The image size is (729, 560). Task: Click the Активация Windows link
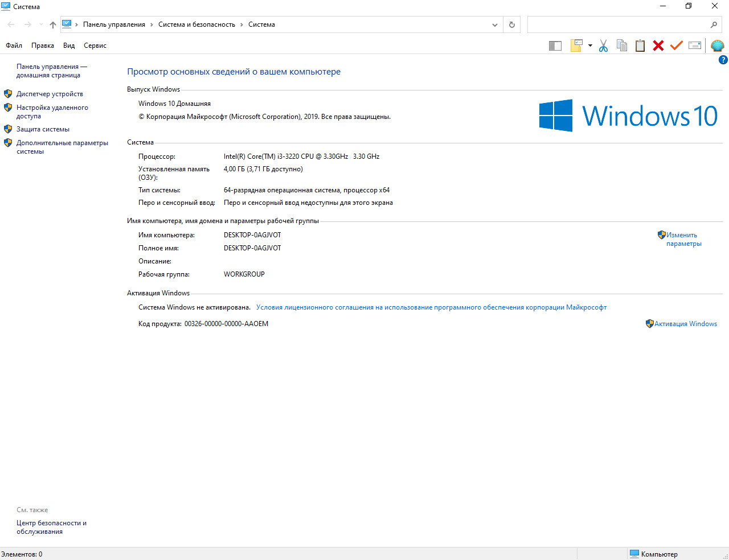coord(686,324)
